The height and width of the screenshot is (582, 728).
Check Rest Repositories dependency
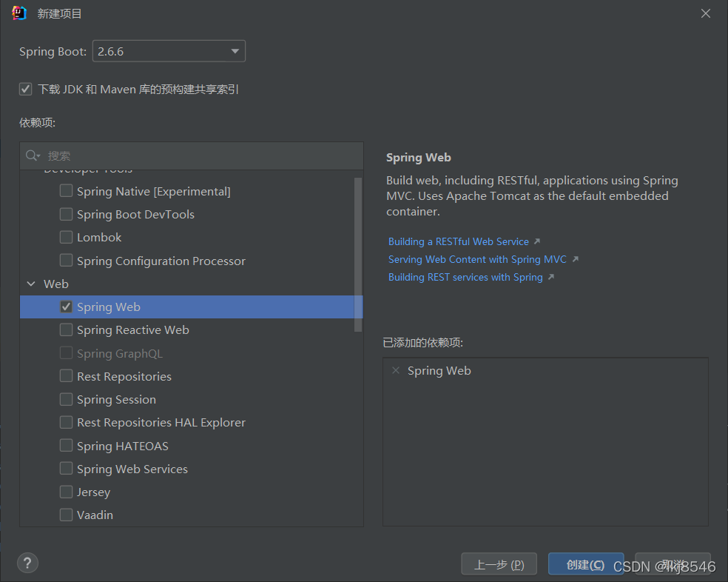(66, 376)
